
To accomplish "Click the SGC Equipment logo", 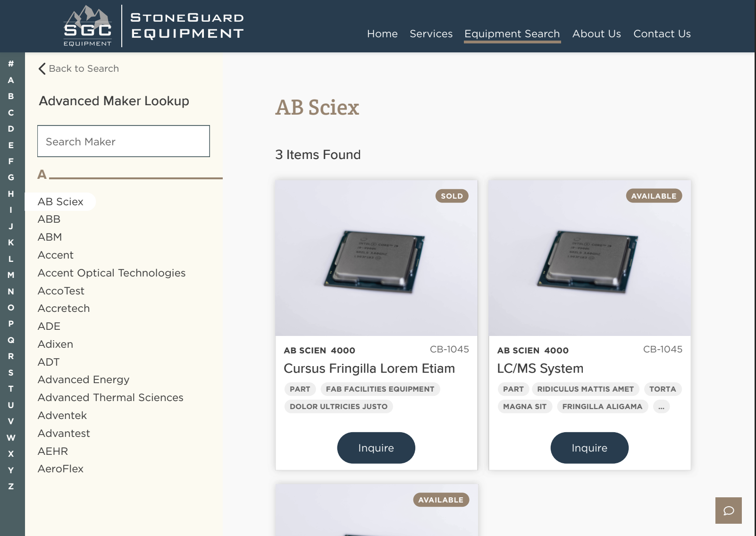I will tap(88, 26).
